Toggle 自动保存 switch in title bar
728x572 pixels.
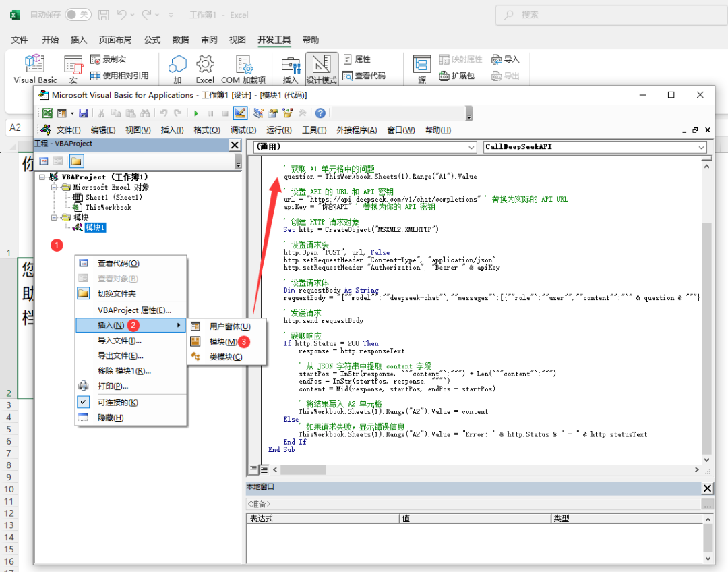[x=78, y=15]
